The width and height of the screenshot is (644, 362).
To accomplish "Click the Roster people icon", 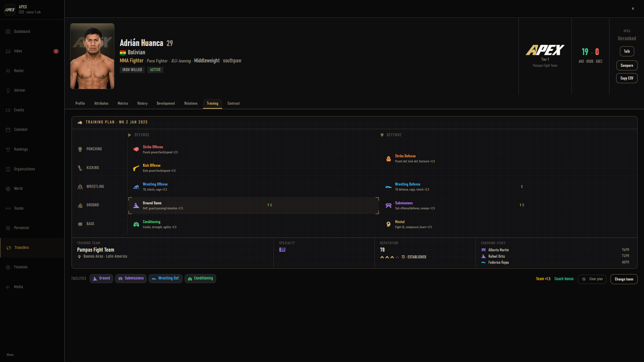I will 8,71.
